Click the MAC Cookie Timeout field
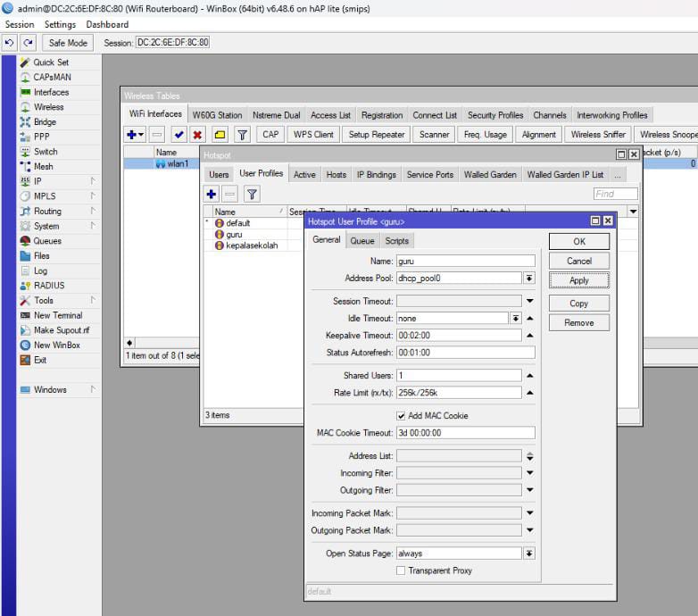The height and width of the screenshot is (616, 698). [466, 433]
